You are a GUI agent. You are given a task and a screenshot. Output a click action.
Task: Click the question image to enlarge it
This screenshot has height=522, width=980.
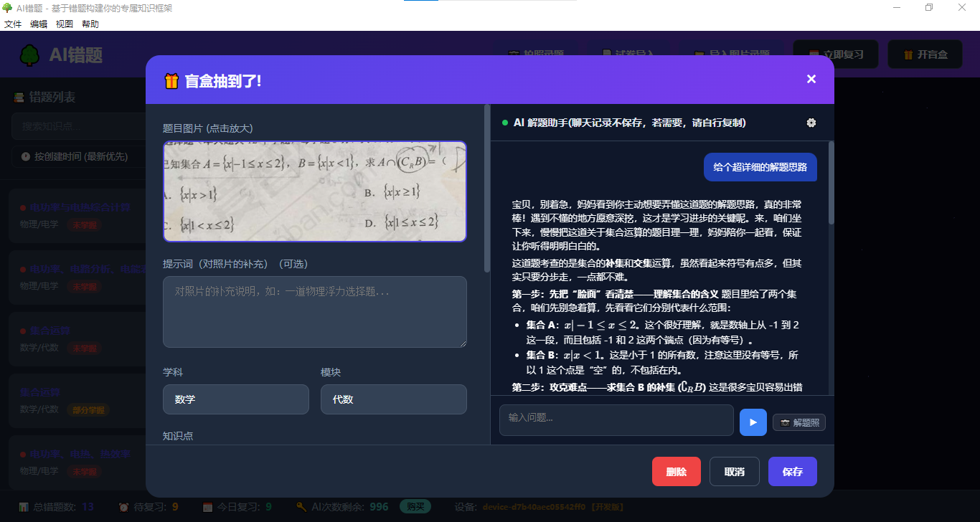point(315,191)
